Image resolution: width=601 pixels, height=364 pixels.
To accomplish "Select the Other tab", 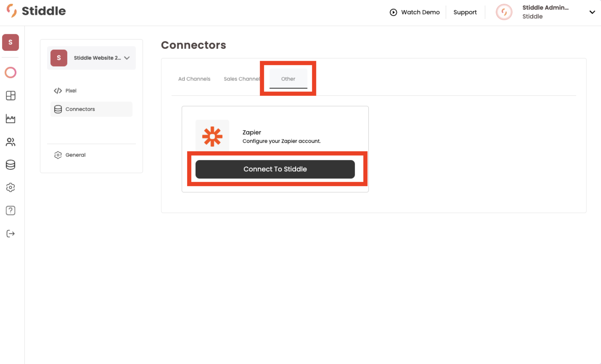I will pos(288,79).
